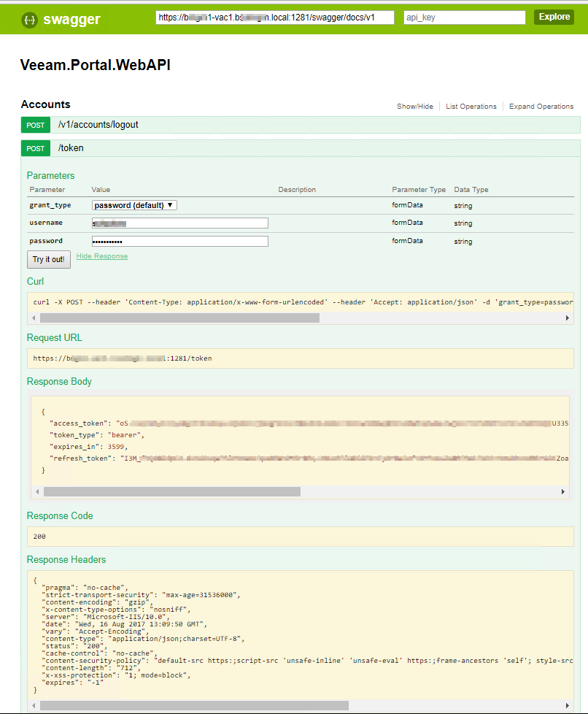Click the Response Headers horizontal scrollbar thumb
Image resolution: width=588 pixels, height=714 pixels.
tap(194, 706)
